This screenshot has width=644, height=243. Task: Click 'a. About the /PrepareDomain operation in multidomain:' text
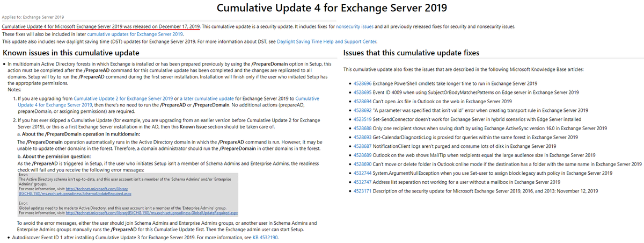pos(78,133)
